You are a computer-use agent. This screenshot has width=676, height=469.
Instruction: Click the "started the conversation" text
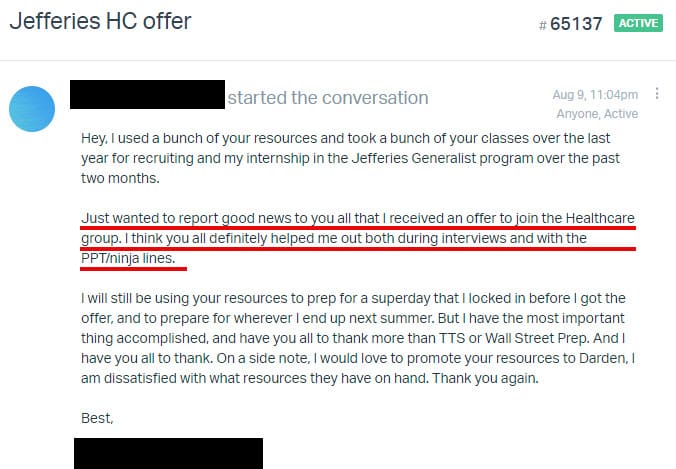328,98
